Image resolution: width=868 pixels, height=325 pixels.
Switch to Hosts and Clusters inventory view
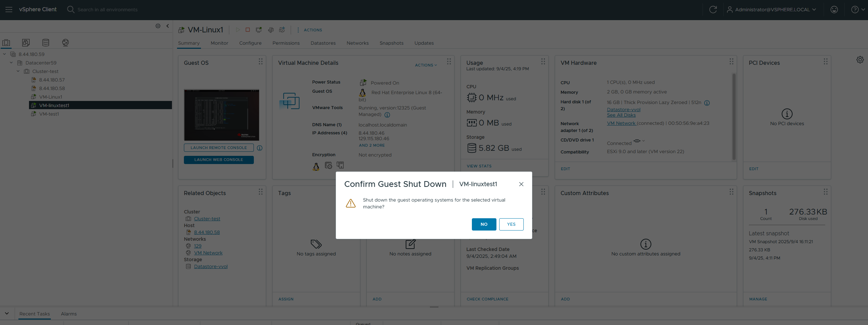tap(6, 43)
